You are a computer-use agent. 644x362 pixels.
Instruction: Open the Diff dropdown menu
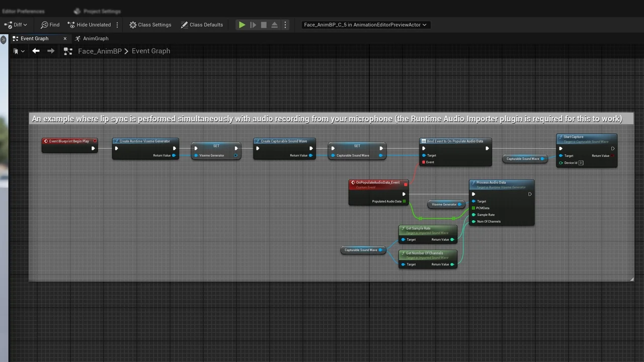pyautogui.click(x=16, y=25)
